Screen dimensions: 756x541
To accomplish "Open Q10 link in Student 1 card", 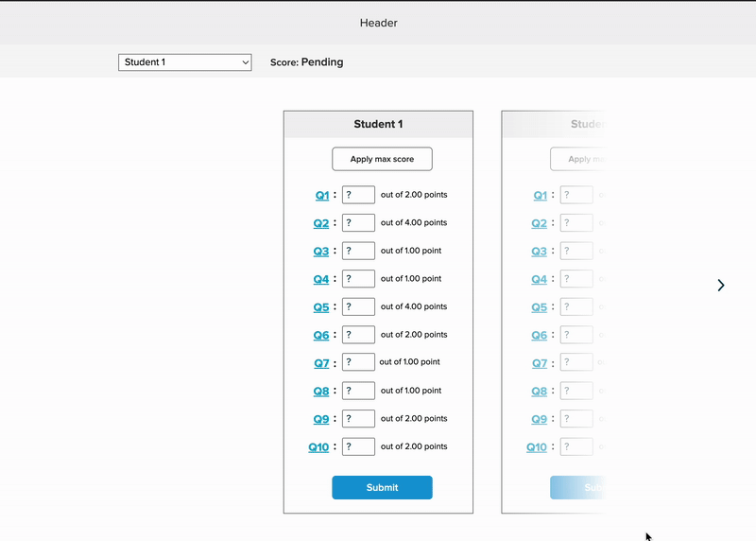I will pyautogui.click(x=318, y=447).
